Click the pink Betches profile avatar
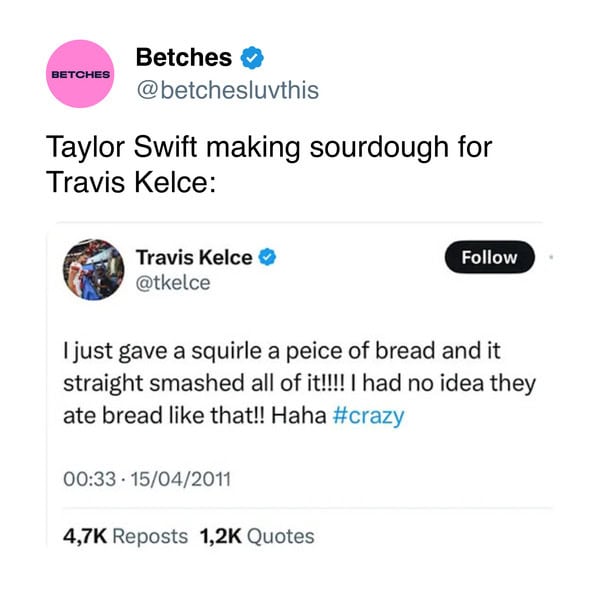The height and width of the screenshot is (599, 599). (80, 74)
